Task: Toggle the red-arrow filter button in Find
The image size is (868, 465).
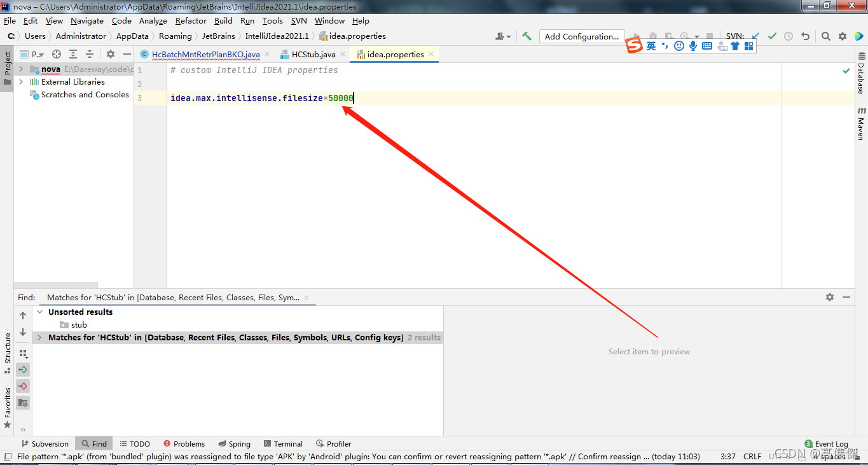Action: pyautogui.click(x=23, y=386)
